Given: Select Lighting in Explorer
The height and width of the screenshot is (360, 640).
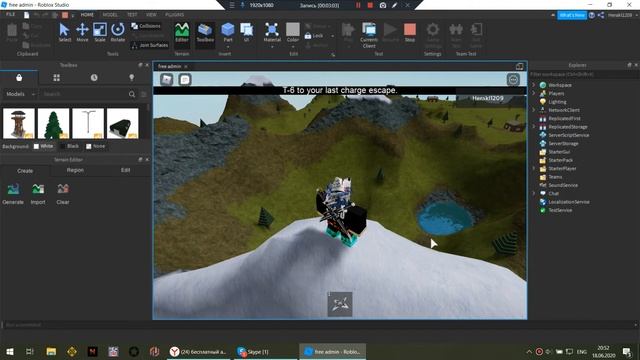Looking at the screenshot, I should tap(557, 102).
